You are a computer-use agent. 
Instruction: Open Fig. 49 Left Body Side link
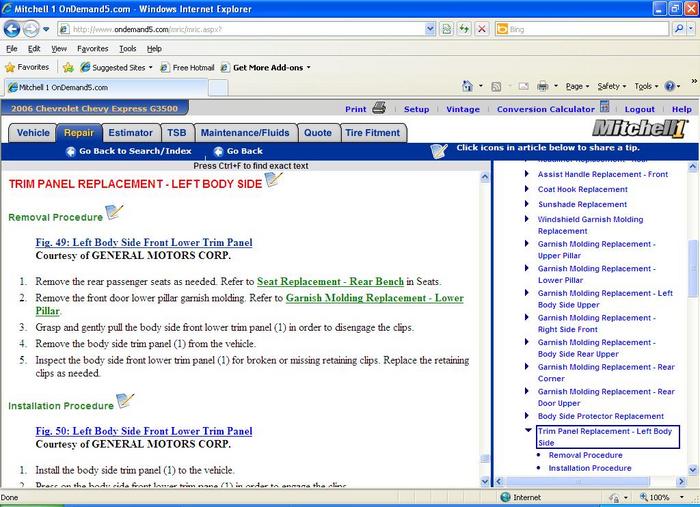click(144, 242)
